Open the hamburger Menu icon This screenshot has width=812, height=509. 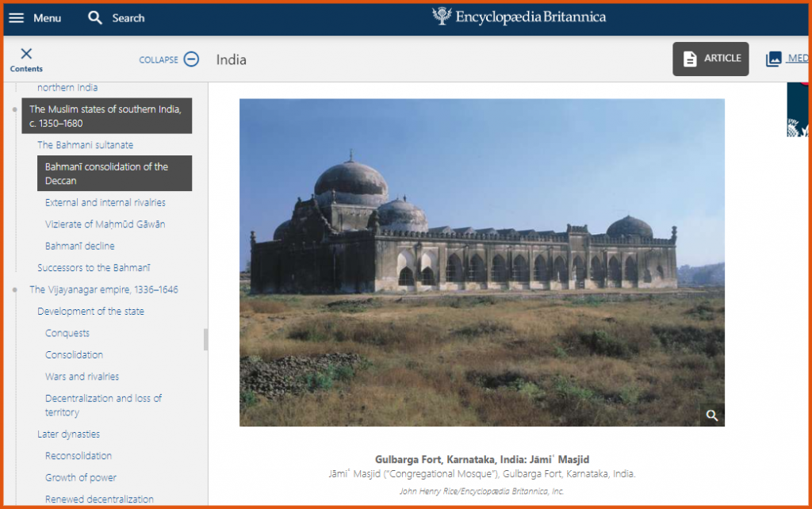point(17,18)
